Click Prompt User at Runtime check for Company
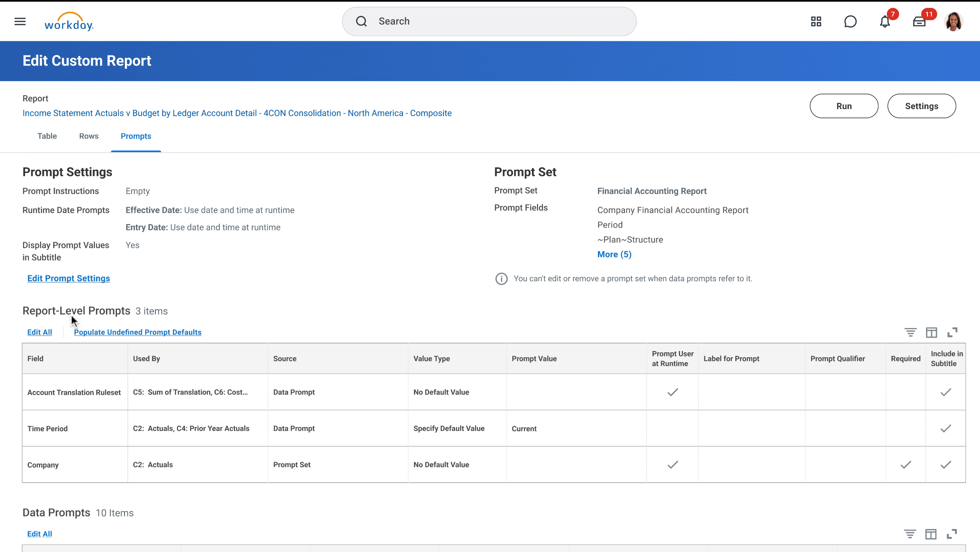The width and height of the screenshot is (980, 552). [x=673, y=465]
